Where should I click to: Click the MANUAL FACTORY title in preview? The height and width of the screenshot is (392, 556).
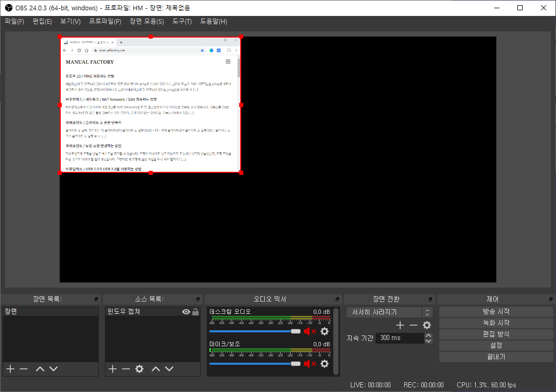pos(89,62)
